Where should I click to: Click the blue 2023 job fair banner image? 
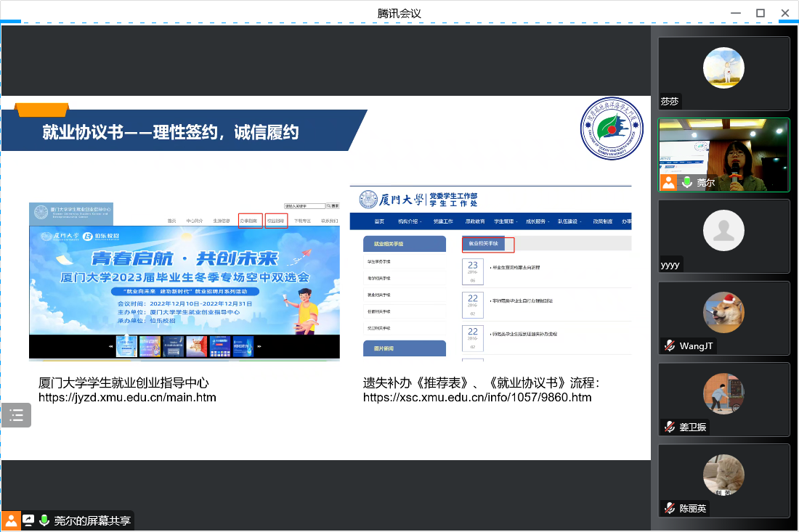pos(184,279)
